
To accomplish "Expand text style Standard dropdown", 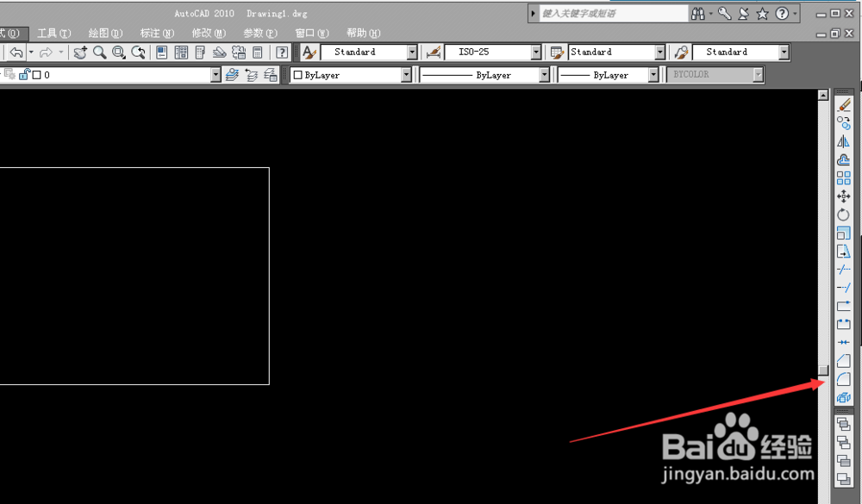I will (x=412, y=53).
